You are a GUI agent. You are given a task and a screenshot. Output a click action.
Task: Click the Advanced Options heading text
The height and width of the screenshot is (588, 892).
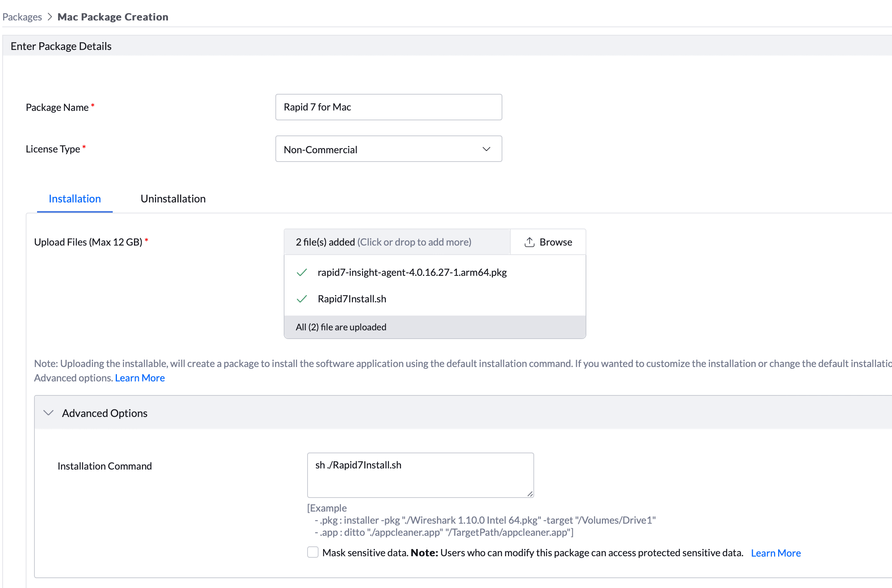point(105,413)
